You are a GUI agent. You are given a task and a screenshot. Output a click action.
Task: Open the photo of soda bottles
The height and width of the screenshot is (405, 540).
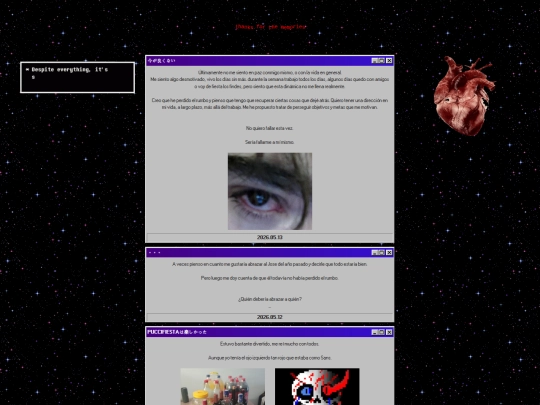222,386
